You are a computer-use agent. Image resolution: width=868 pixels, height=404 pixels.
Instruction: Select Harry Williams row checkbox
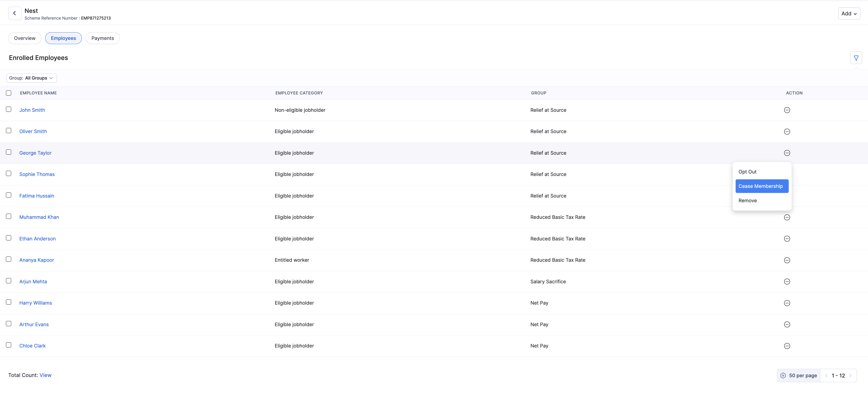[x=9, y=302]
